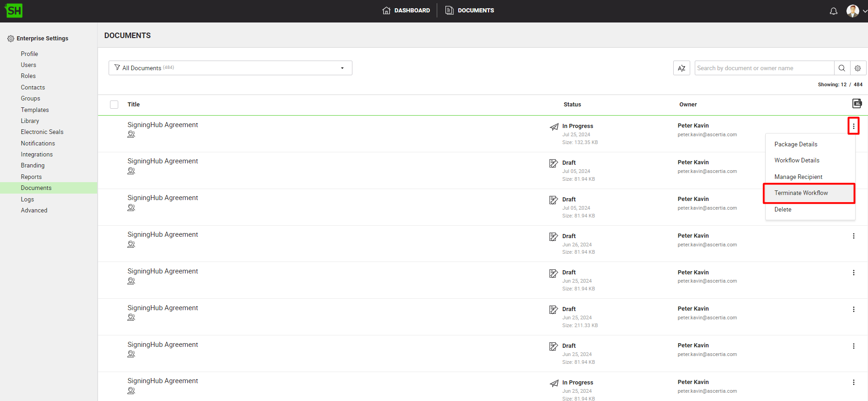Select Manage Recipient menu option
This screenshot has height=401, width=868.
798,177
